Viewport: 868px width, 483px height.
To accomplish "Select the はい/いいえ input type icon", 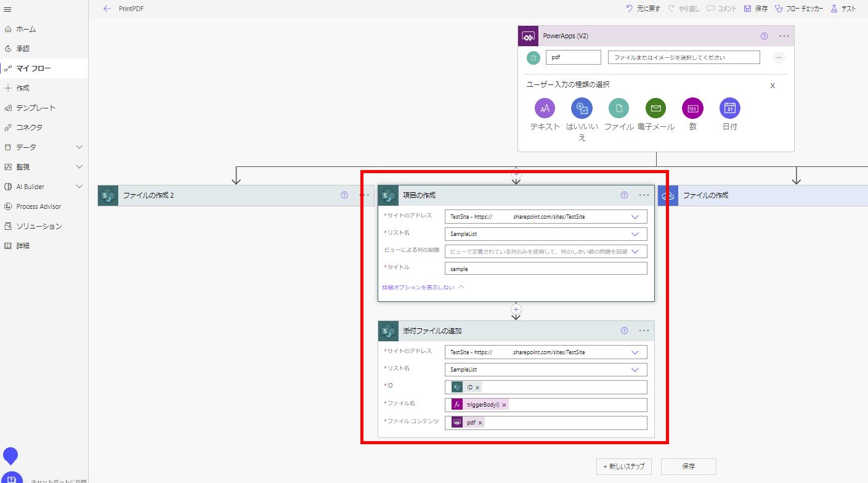I will coord(581,108).
